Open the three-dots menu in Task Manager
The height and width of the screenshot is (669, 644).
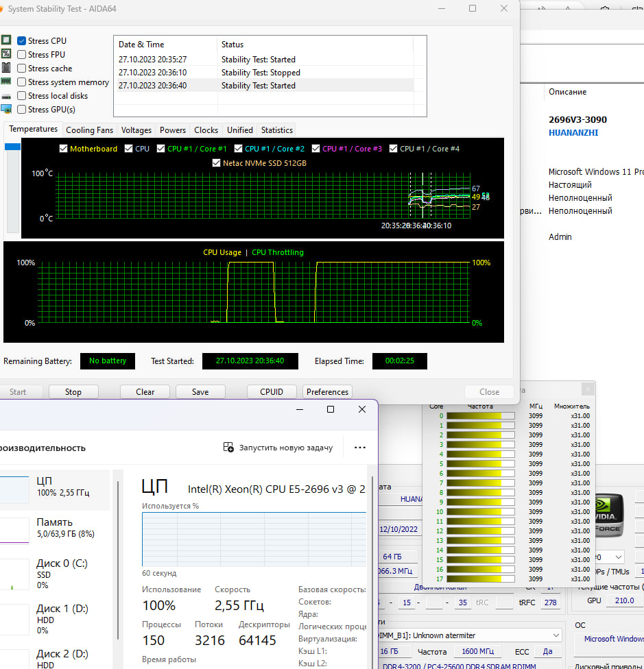[360, 448]
